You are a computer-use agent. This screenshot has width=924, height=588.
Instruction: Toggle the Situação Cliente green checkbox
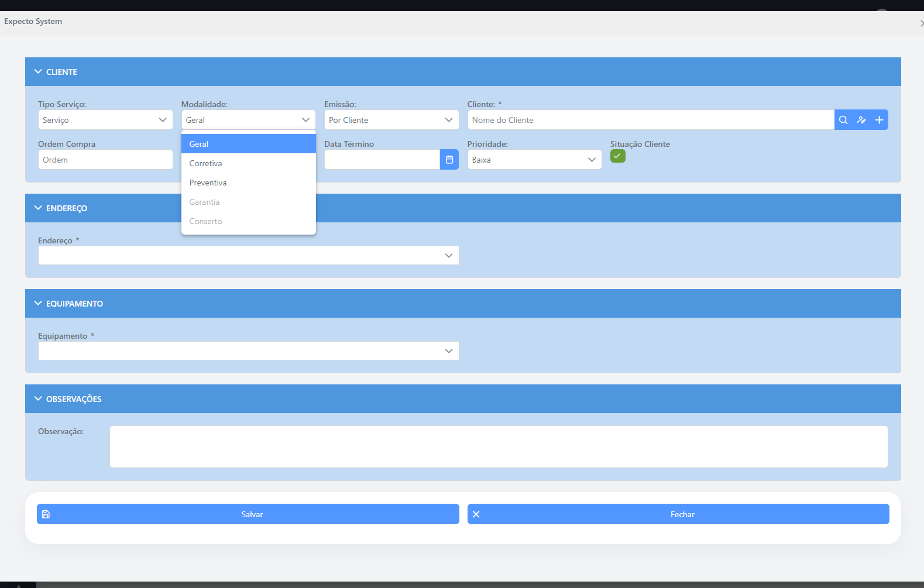coord(617,156)
